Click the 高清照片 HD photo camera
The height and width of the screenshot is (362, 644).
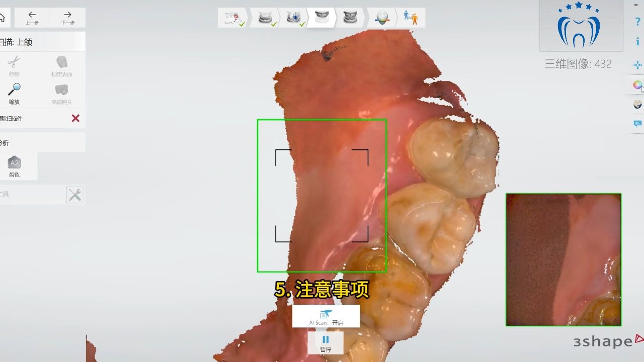click(x=61, y=94)
